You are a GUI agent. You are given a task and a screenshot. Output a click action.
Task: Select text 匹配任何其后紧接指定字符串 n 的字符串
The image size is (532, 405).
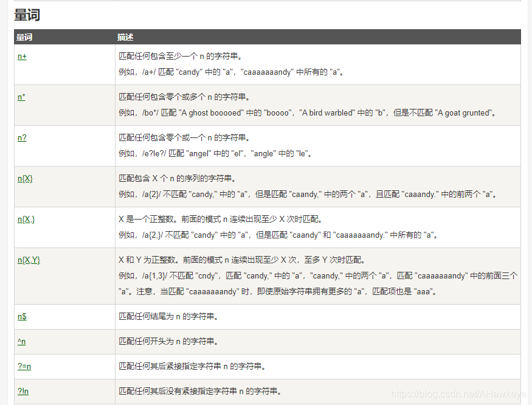pos(192,366)
